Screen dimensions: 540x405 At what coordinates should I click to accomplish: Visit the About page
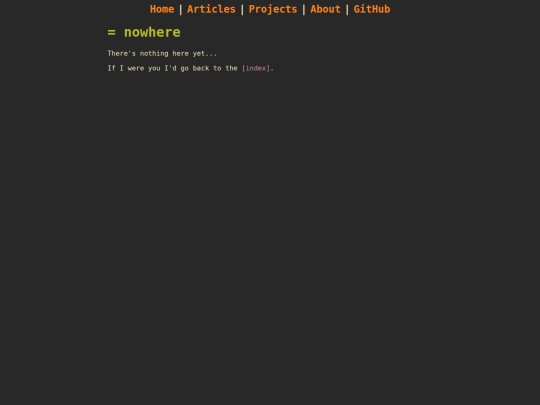(x=325, y=9)
